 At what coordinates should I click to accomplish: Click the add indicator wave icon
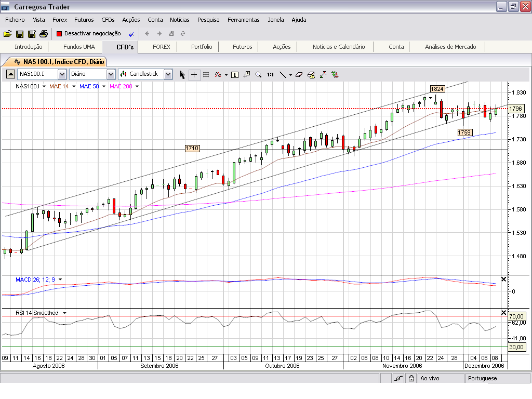coord(218,75)
